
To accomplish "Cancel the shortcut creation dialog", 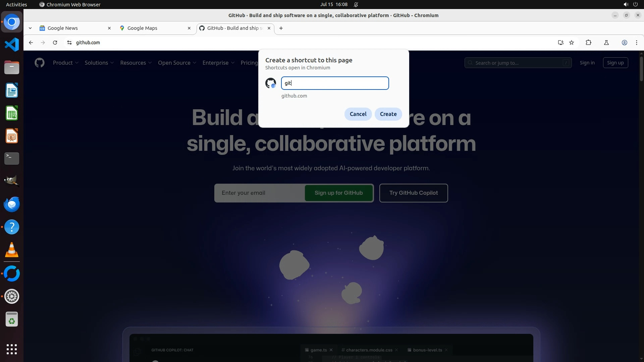I will click(358, 114).
